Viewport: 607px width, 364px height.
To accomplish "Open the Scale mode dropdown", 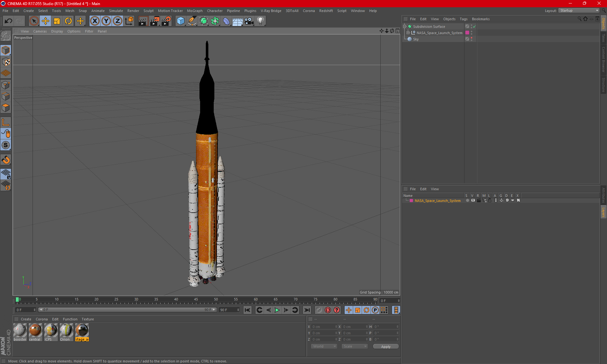I will click(x=355, y=346).
